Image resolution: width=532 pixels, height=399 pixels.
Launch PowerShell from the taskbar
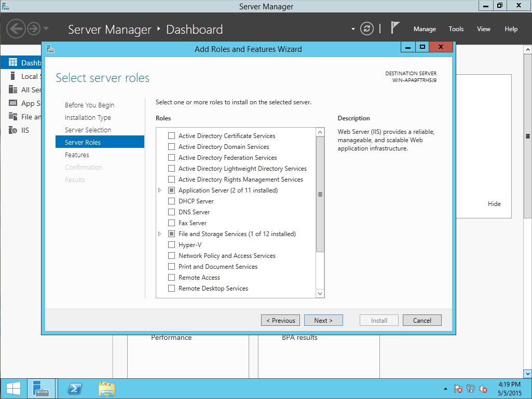pyautogui.click(x=75, y=389)
